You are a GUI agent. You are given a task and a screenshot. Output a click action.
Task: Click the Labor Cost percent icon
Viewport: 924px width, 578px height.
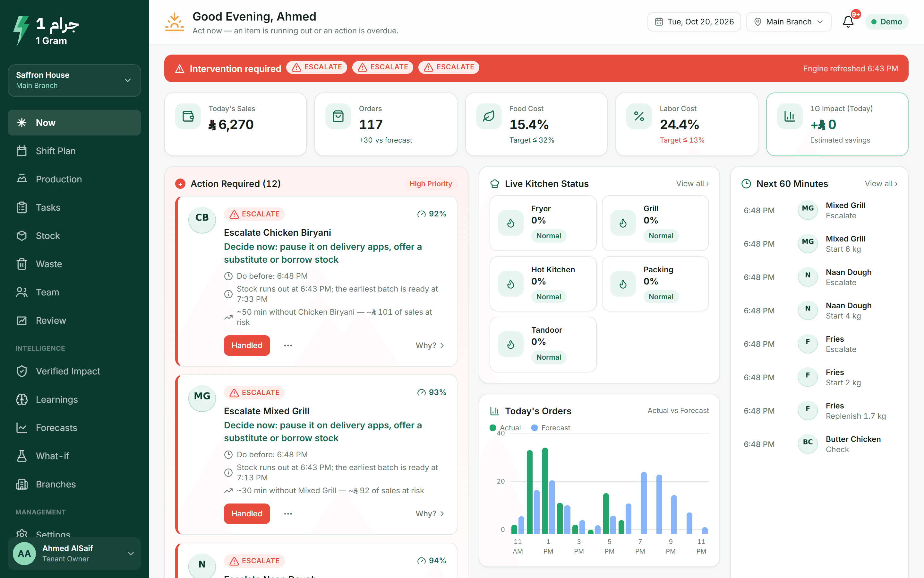[639, 116]
